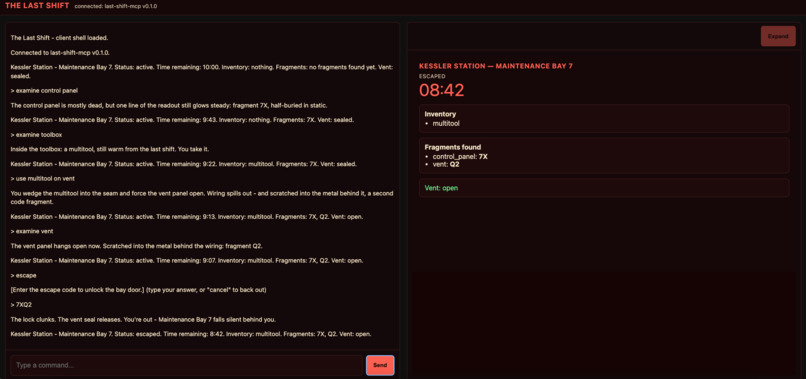Click the 08:42 timer readout

442,90
